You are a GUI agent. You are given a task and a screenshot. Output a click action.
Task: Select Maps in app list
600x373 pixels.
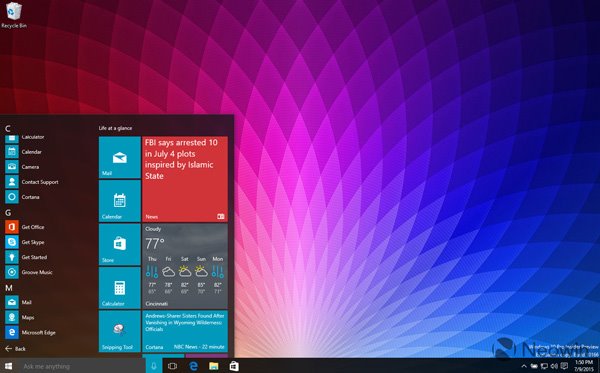tap(21, 317)
